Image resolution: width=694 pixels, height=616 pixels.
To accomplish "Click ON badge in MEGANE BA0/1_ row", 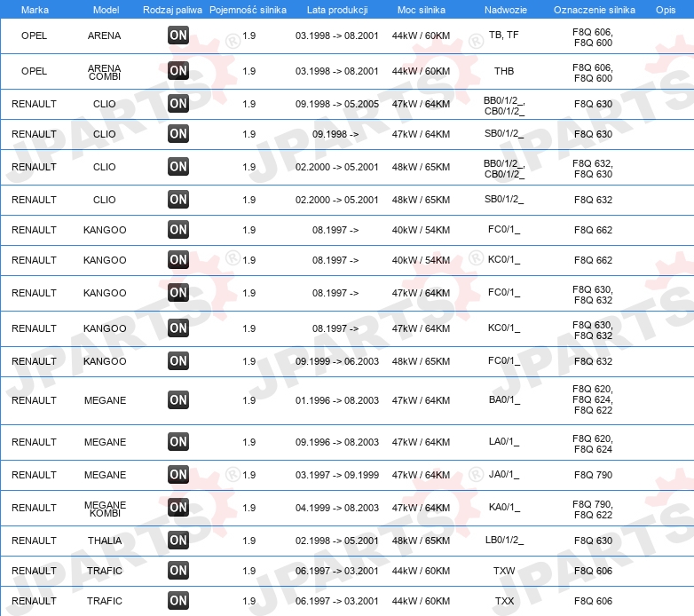I will click(178, 400).
